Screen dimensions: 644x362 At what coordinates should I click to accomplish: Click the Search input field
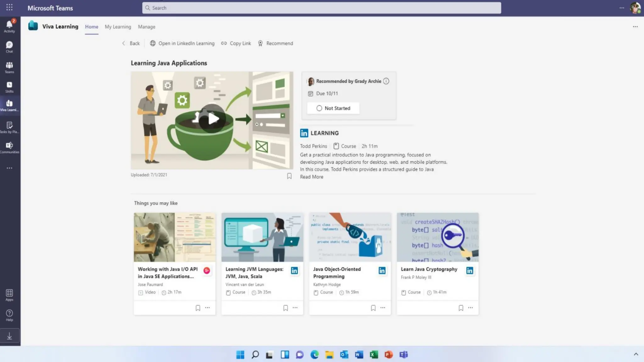click(x=321, y=8)
